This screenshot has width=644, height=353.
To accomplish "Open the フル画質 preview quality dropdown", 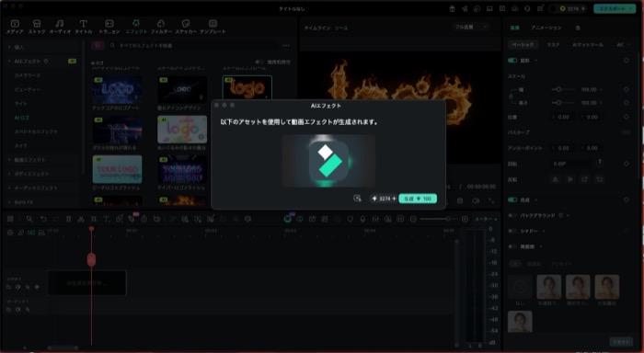I will pos(471,27).
